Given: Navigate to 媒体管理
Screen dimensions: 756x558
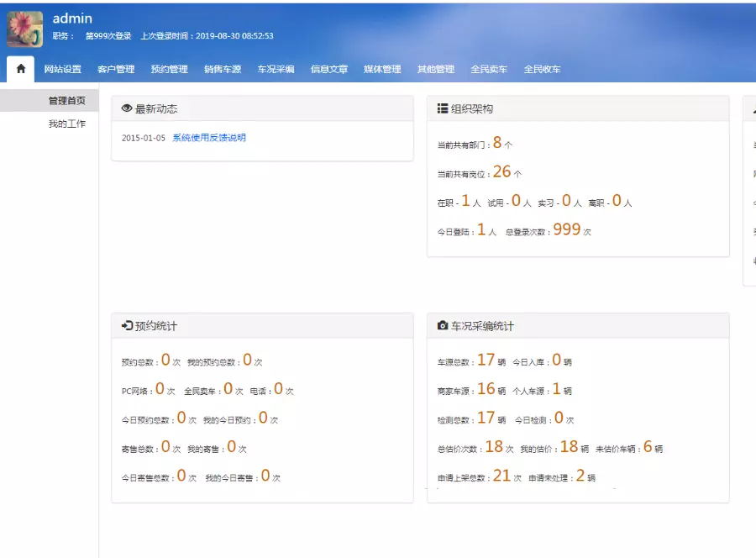Looking at the screenshot, I should [382, 70].
